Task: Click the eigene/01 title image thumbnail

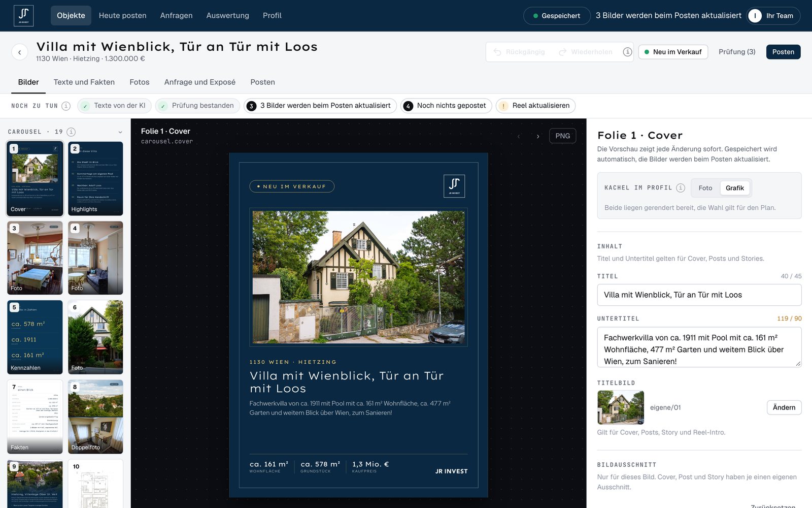Action: point(621,407)
